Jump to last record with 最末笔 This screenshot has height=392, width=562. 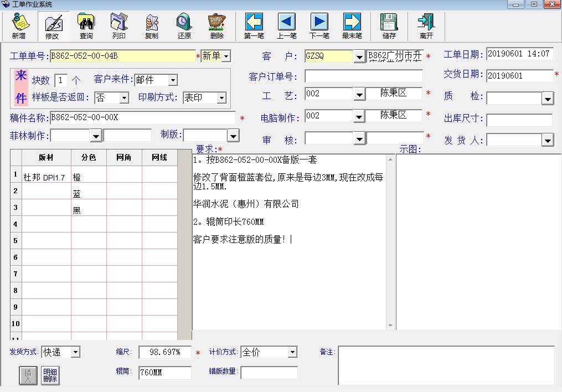(352, 26)
